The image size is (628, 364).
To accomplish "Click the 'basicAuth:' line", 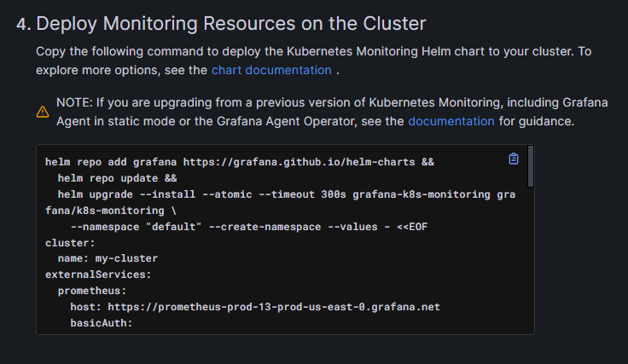I will [102, 323].
